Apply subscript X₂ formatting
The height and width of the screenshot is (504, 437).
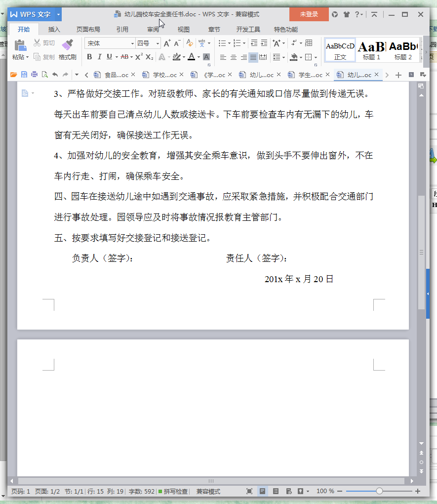[x=150, y=57]
